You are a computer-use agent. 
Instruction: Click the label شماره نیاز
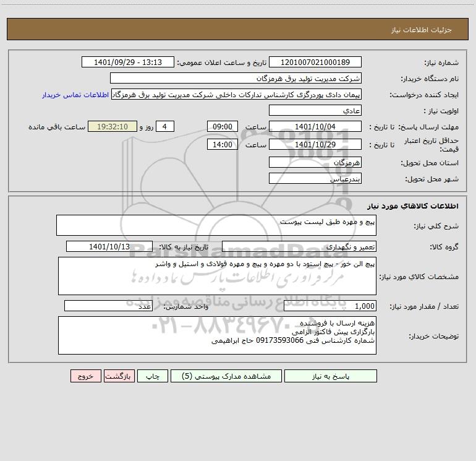coord(441,62)
